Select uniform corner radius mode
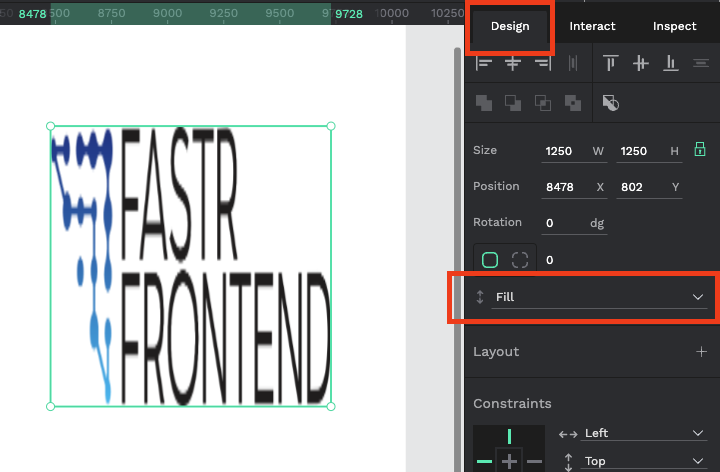Image resolution: width=720 pixels, height=472 pixels. click(x=490, y=260)
